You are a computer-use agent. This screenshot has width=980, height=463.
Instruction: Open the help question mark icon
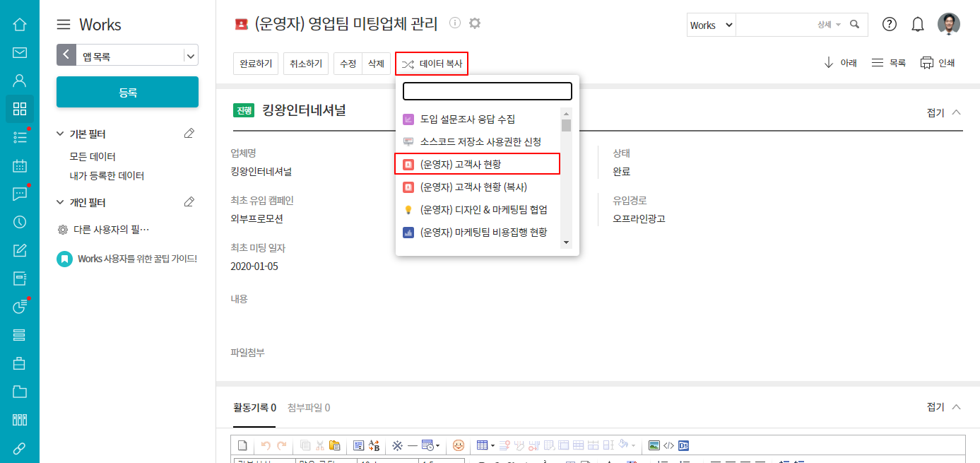pyautogui.click(x=890, y=25)
